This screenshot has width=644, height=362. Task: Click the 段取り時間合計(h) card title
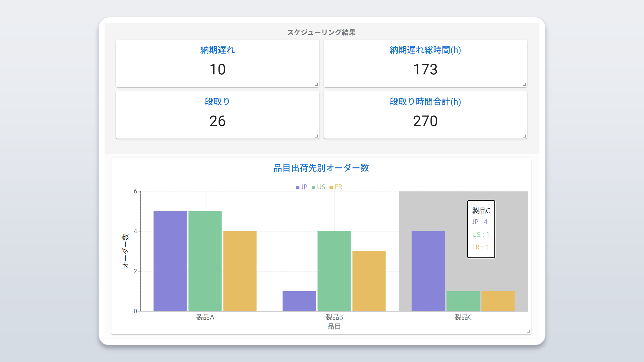425,102
